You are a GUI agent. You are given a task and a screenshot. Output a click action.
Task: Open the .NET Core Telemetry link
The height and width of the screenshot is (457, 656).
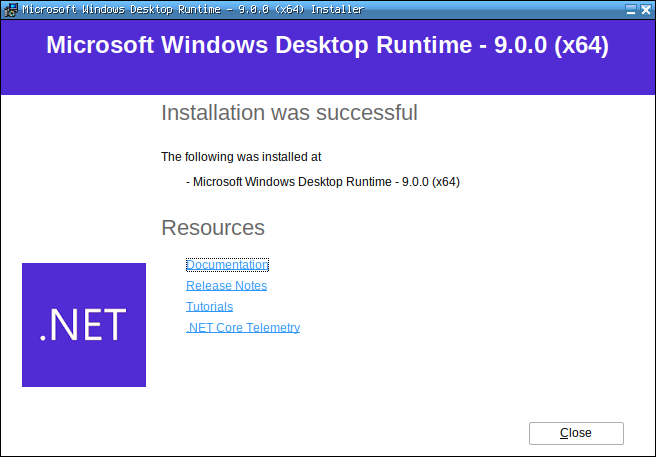pos(243,328)
